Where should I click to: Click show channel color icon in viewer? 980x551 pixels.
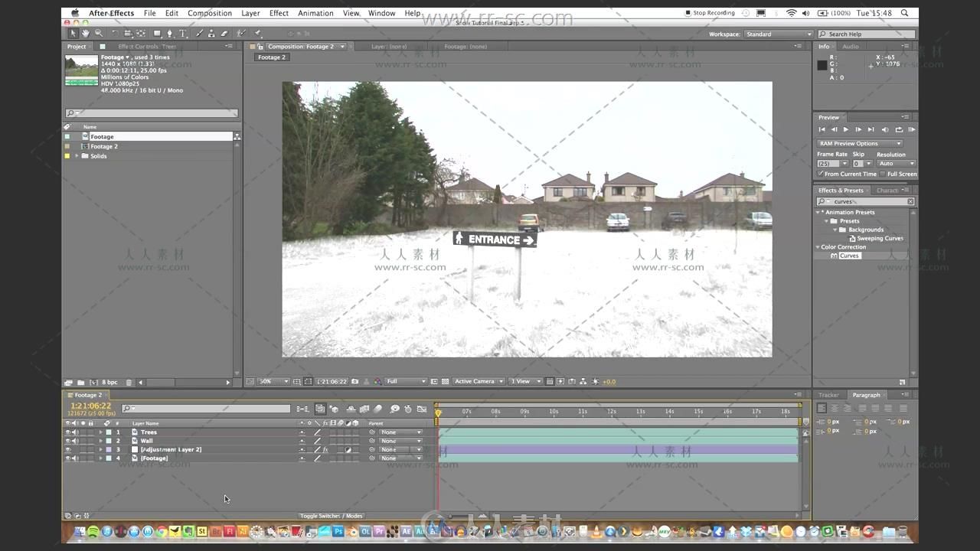(377, 381)
